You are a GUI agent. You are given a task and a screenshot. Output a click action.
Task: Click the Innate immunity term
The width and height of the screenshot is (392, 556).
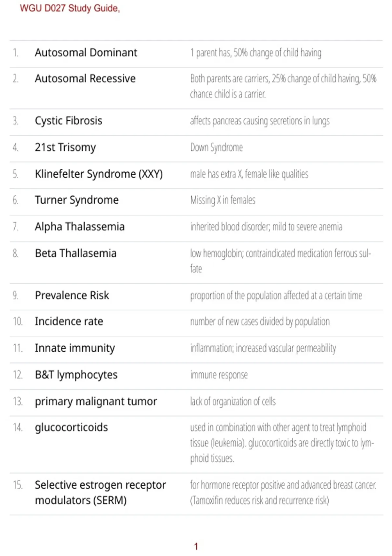(x=75, y=348)
